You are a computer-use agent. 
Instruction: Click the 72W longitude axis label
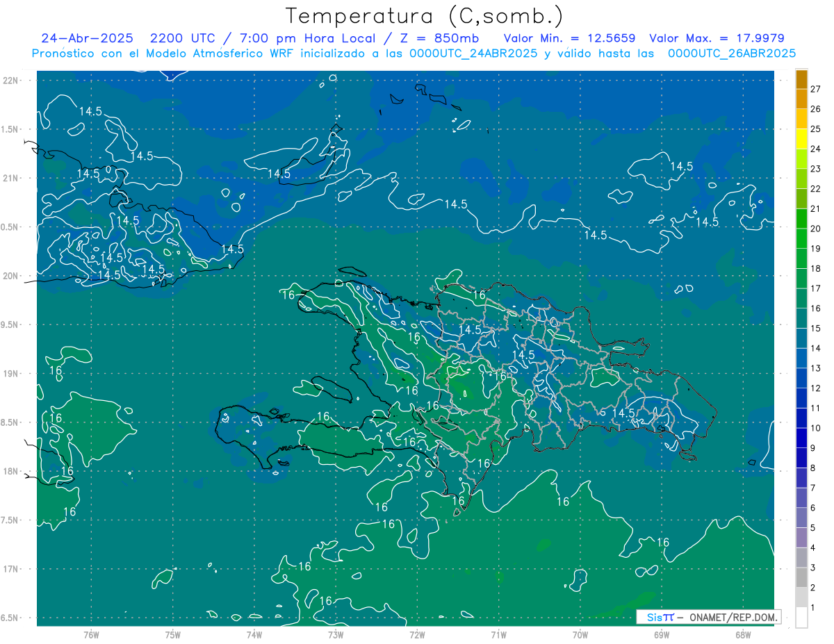tap(417, 634)
